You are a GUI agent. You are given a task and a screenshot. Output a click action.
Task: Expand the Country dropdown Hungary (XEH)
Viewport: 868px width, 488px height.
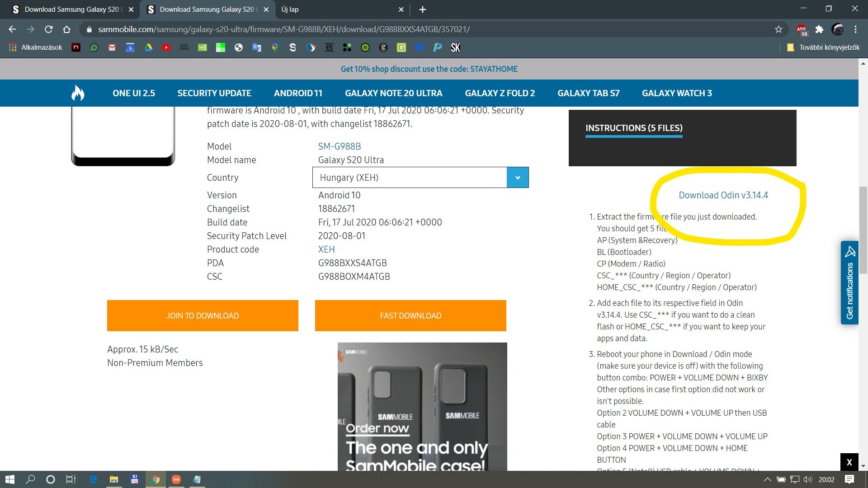420,178
